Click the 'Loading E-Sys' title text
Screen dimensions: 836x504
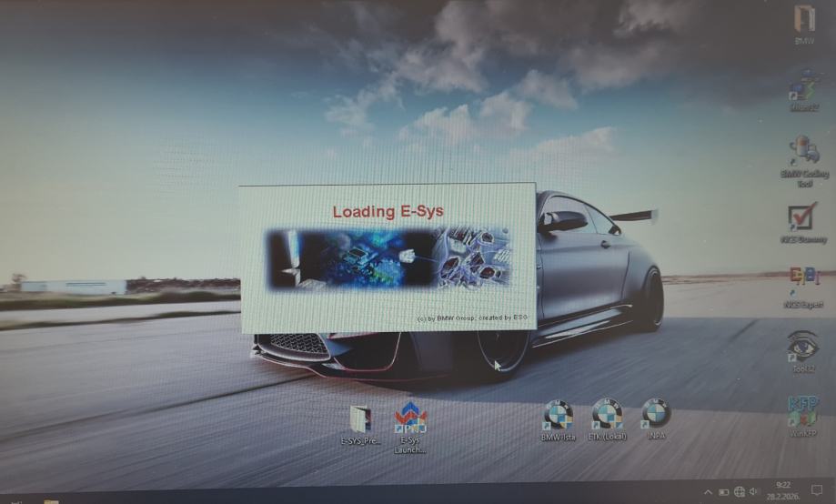pos(388,211)
